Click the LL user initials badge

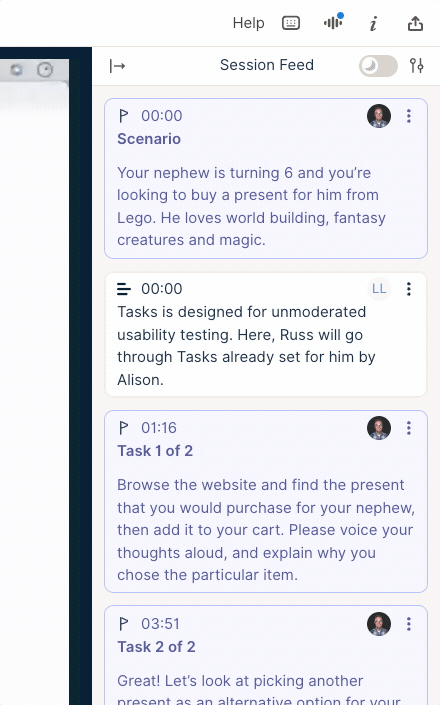coord(379,289)
